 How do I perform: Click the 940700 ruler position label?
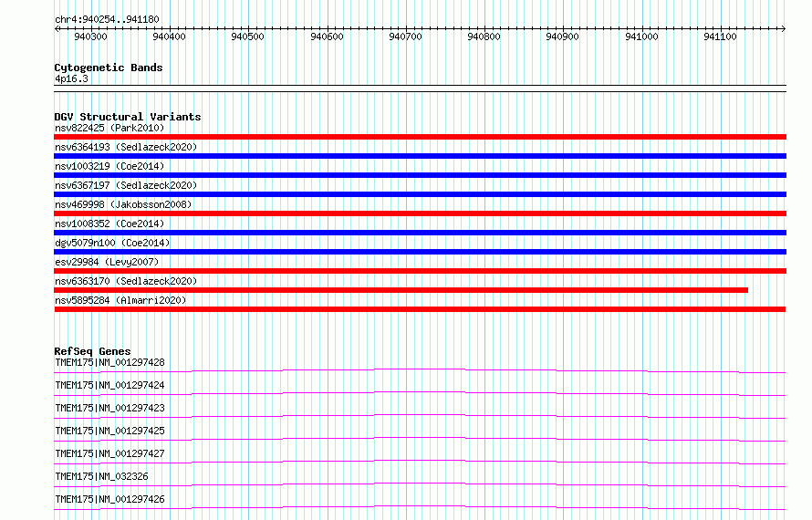[x=405, y=36]
